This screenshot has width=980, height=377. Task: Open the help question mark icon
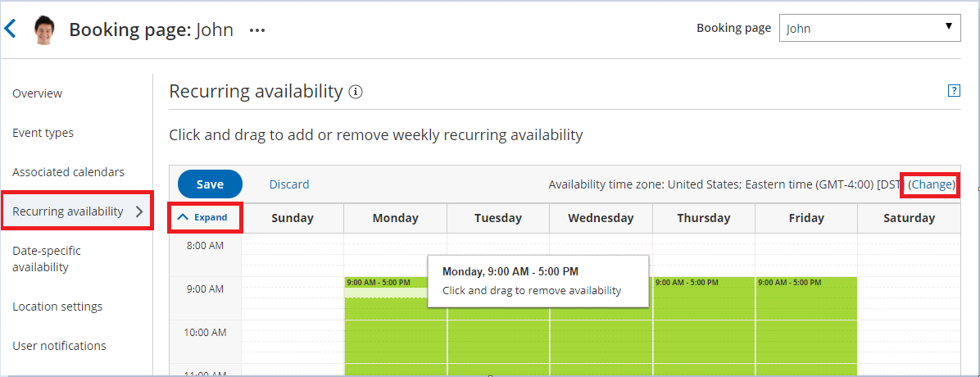coord(954,91)
